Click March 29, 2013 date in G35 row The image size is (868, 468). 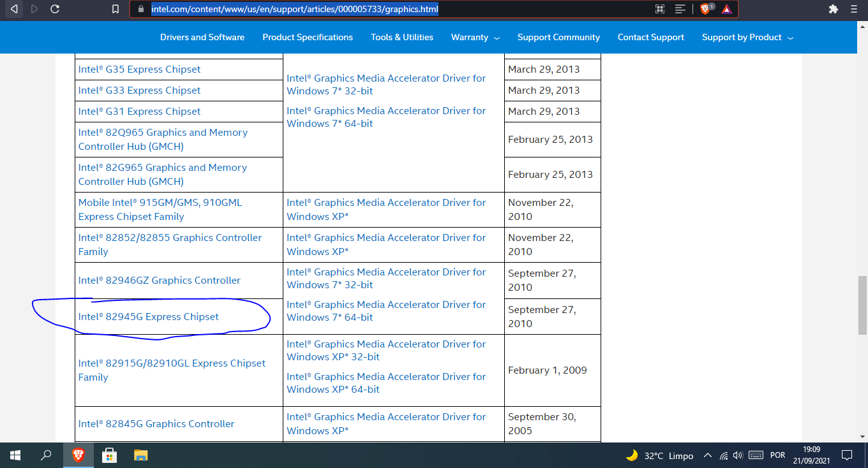point(544,69)
